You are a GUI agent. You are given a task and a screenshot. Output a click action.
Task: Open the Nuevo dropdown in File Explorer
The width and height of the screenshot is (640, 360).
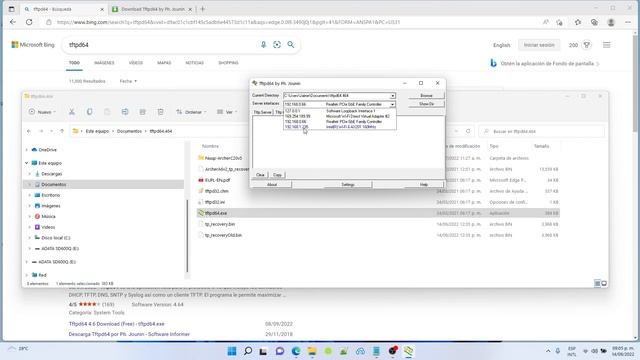[x=42, y=112]
